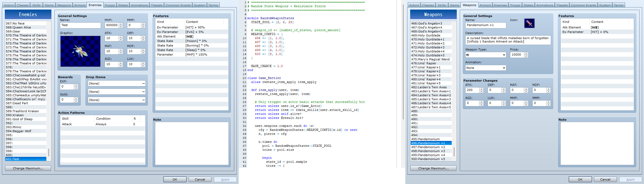Viewport: 644px width, 184px height.
Task: Open the third Drop Items ellipsis button
Action: point(144,100)
